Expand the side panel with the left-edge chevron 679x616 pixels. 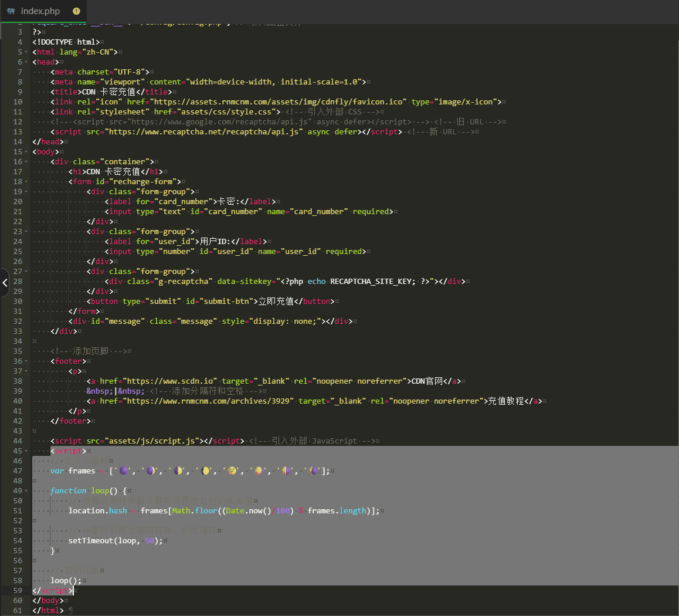click(5, 283)
